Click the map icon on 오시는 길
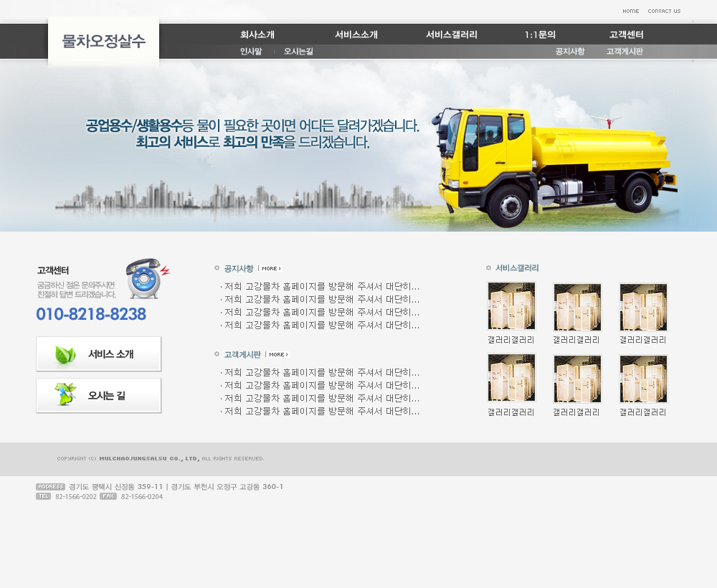This screenshot has height=588, width=717. tap(65, 395)
